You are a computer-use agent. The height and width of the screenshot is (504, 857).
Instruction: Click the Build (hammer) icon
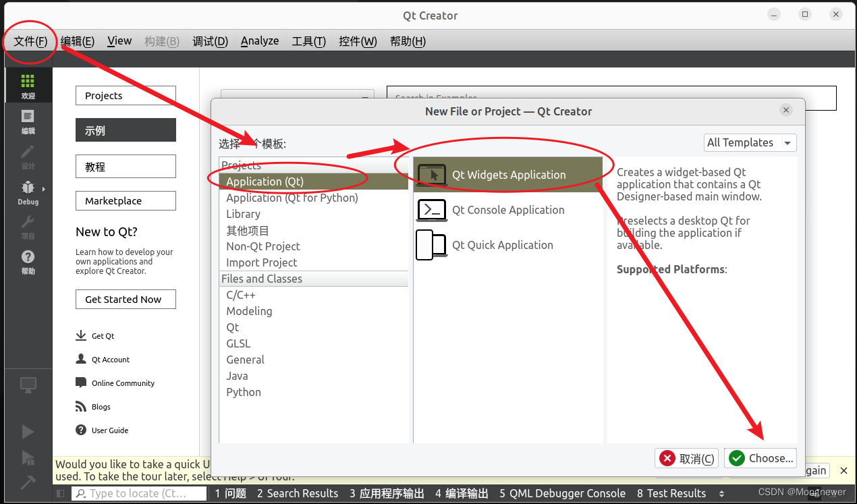point(28,482)
